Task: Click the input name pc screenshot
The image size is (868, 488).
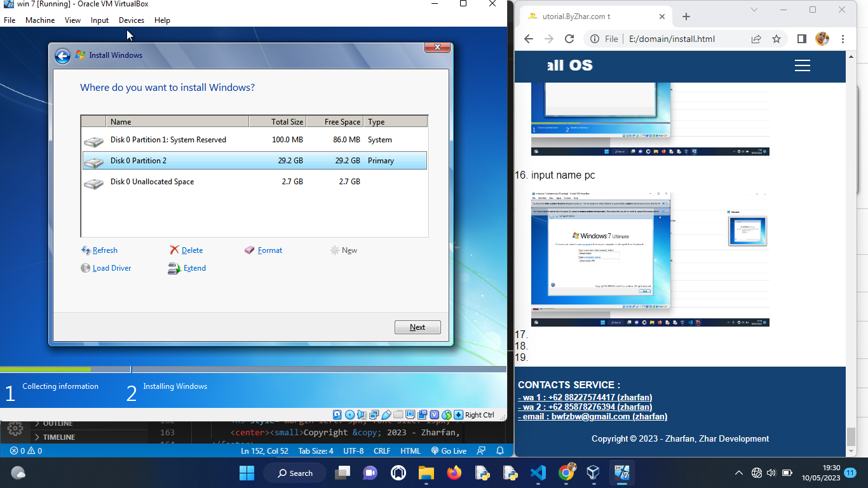Action: click(x=650, y=259)
